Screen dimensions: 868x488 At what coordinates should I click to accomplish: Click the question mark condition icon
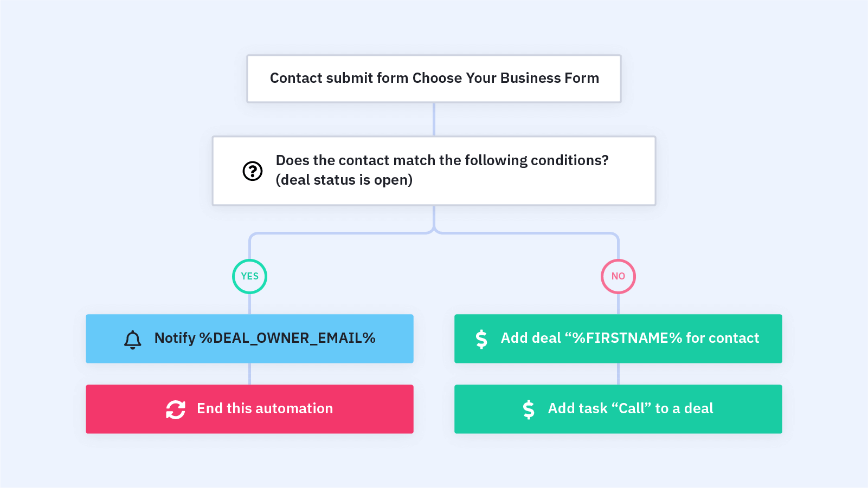[x=252, y=171]
